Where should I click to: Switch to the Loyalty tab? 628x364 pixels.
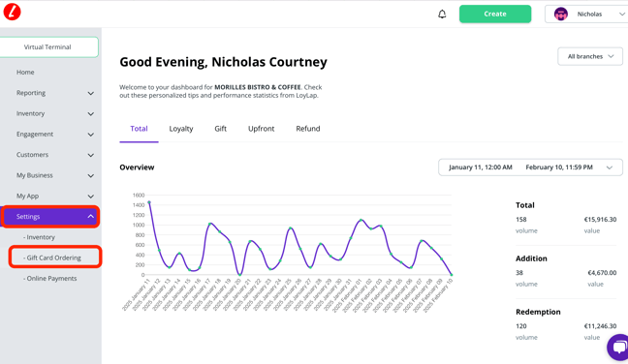pyautogui.click(x=181, y=129)
